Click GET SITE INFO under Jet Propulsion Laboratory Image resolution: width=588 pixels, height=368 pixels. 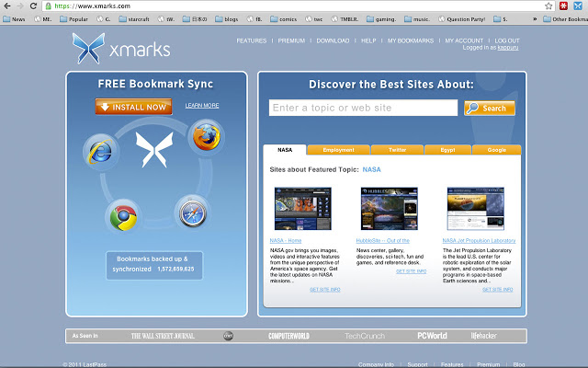point(498,290)
